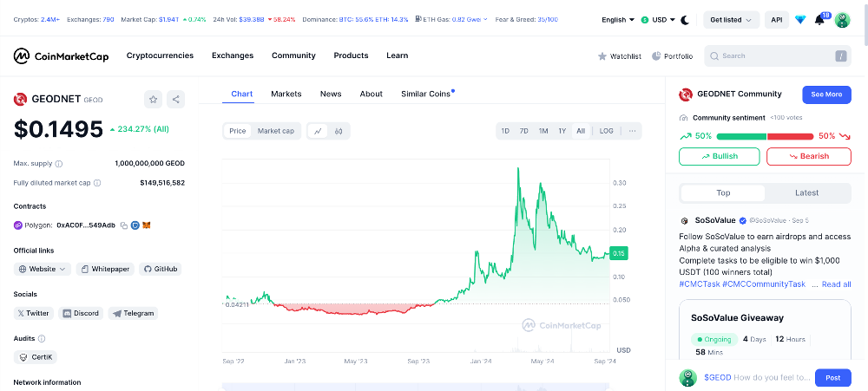Viewport: 868px width, 391px height.
Task: Switch to line chart view
Action: point(318,131)
